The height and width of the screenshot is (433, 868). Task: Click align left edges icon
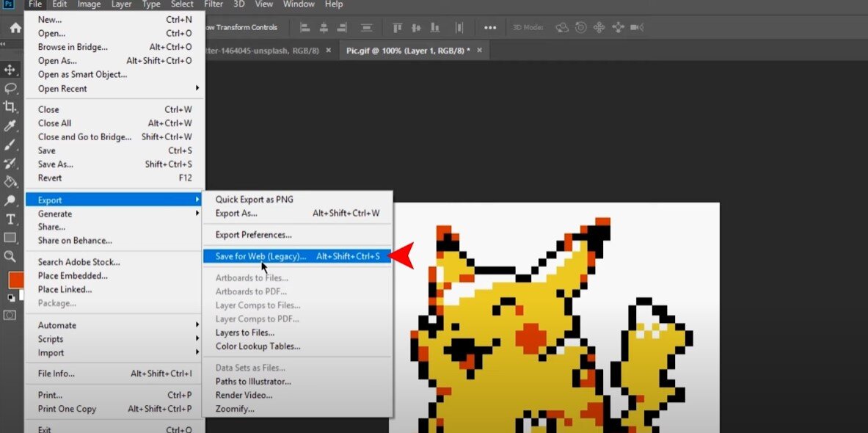pos(304,28)
